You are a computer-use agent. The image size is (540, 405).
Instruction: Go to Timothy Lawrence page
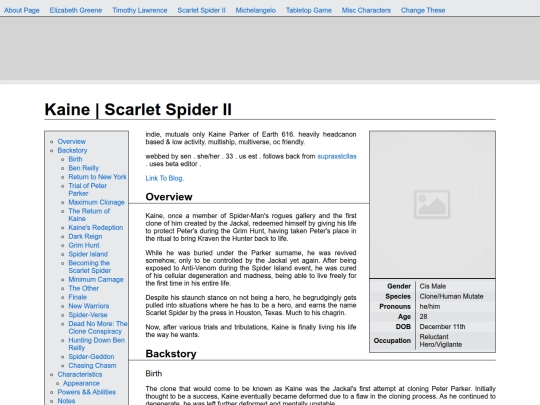139,10
